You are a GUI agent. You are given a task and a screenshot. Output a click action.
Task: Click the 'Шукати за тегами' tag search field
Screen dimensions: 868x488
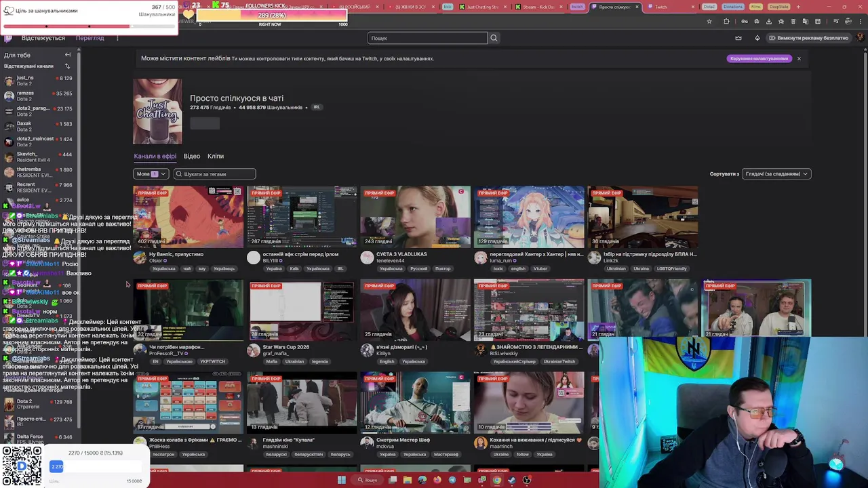(214, 174)
